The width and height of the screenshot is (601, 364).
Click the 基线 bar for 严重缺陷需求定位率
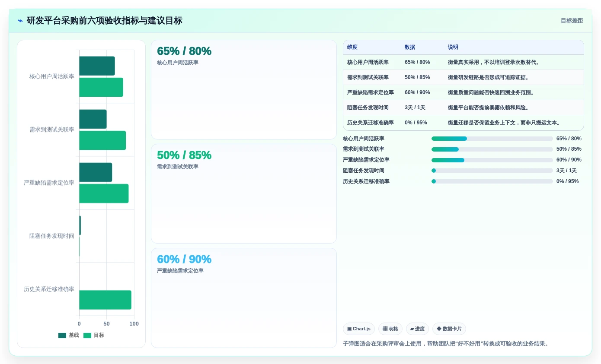pyautogui.click(x=96, y=172)
